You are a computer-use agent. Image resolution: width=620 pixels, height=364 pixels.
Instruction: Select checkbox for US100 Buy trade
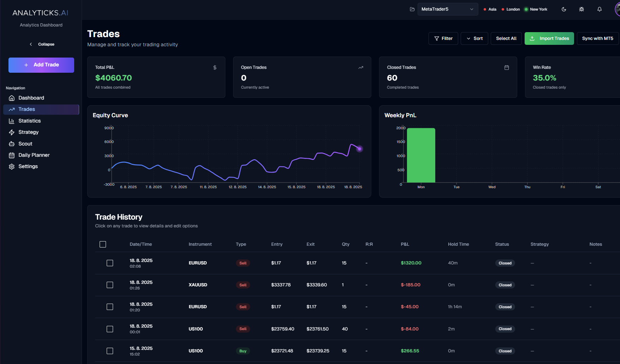110,351
